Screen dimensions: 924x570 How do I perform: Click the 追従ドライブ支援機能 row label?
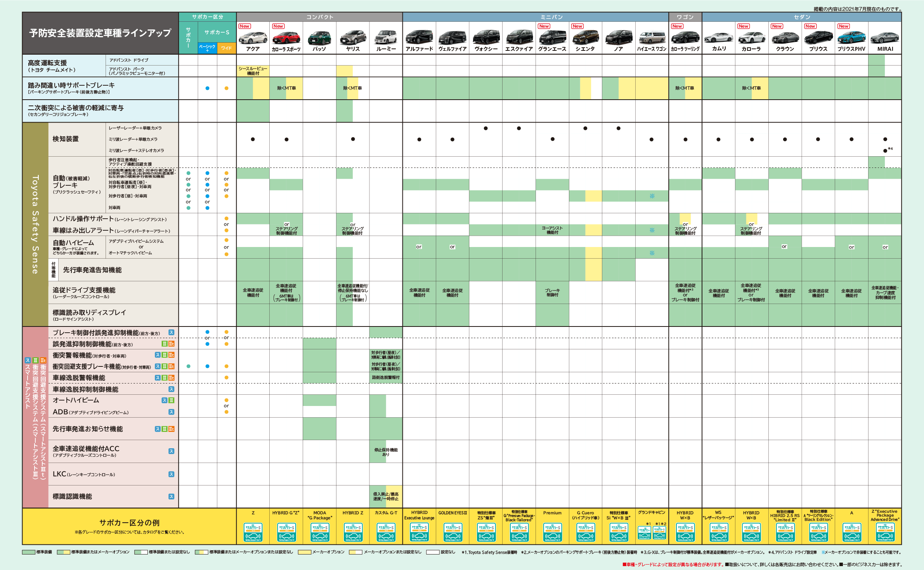(84, 290)
